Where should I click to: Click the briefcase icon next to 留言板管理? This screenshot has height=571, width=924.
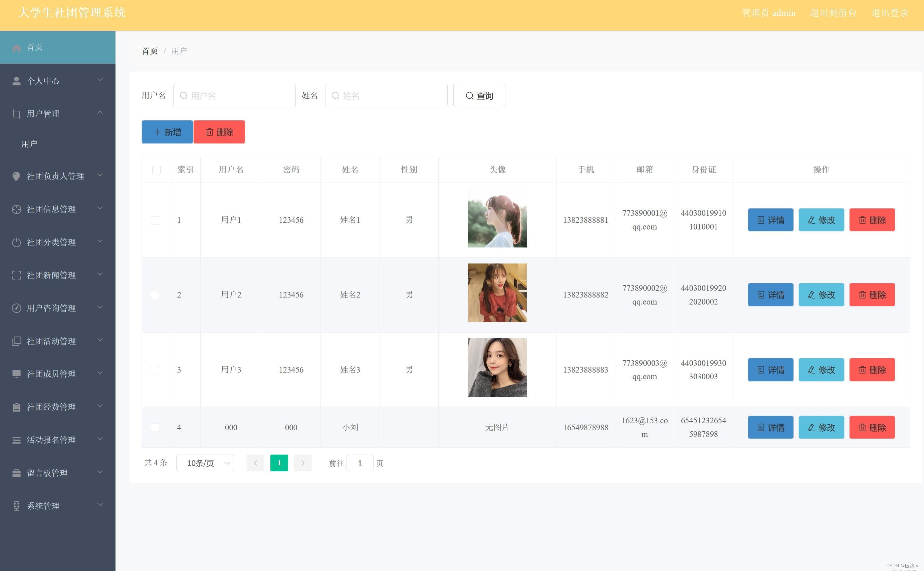[16, 473]
